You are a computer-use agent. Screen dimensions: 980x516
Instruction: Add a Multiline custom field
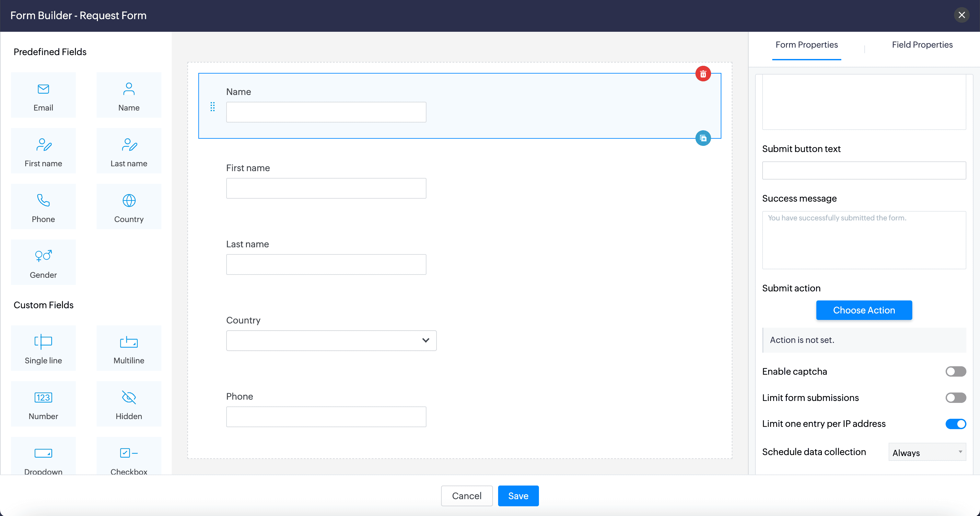pyautogui.click(x=129, y=348)
